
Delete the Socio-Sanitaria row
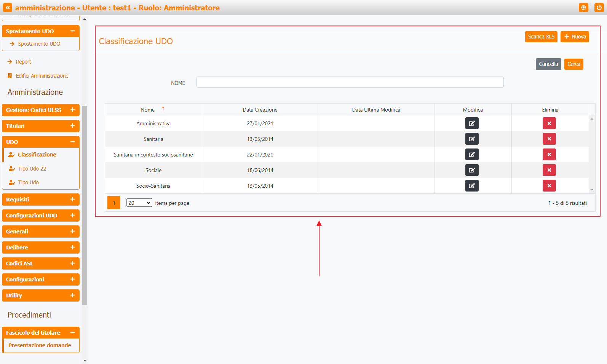tap(549, 186)
